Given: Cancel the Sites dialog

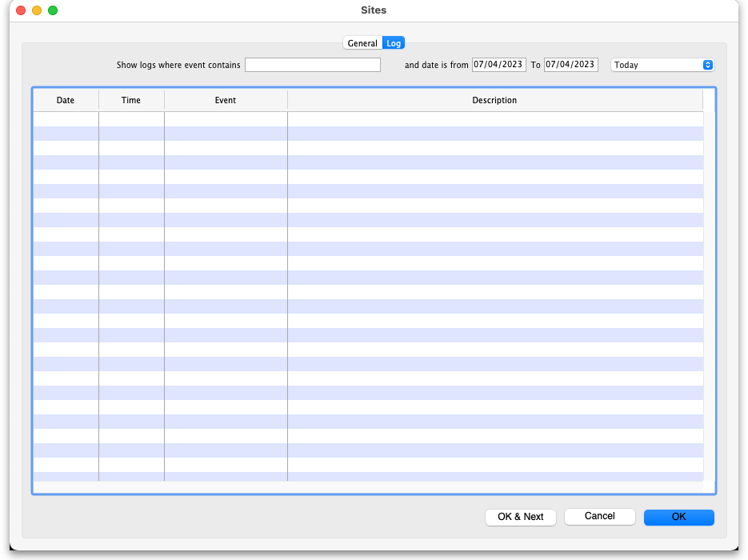Looking at the screenshot, I should (x=599, y=517).
